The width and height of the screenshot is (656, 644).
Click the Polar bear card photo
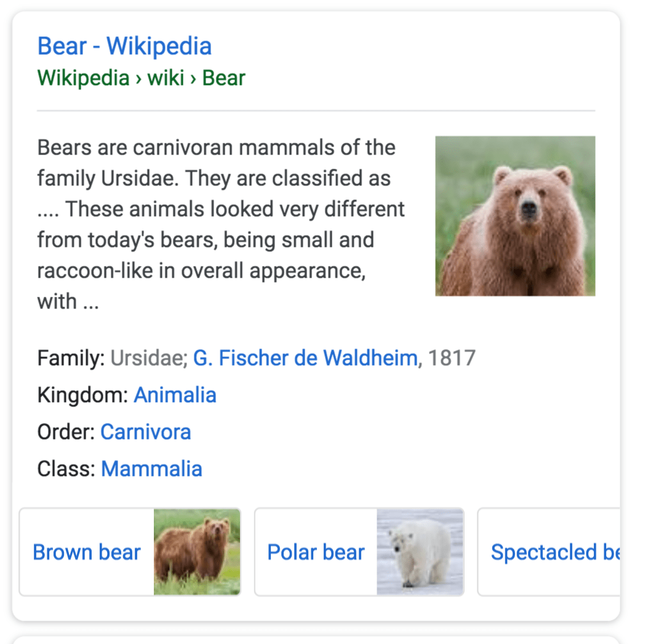click(x=420, y=552)
